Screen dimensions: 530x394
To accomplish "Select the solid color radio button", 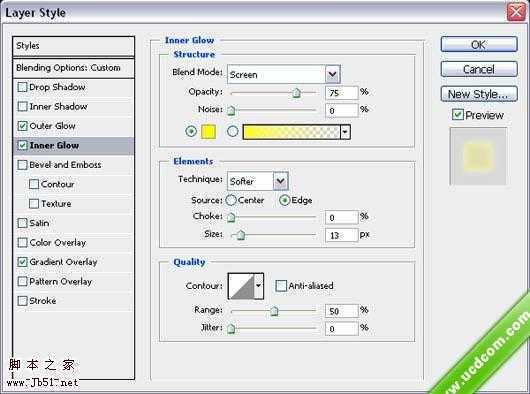I will tap(191, 131).
